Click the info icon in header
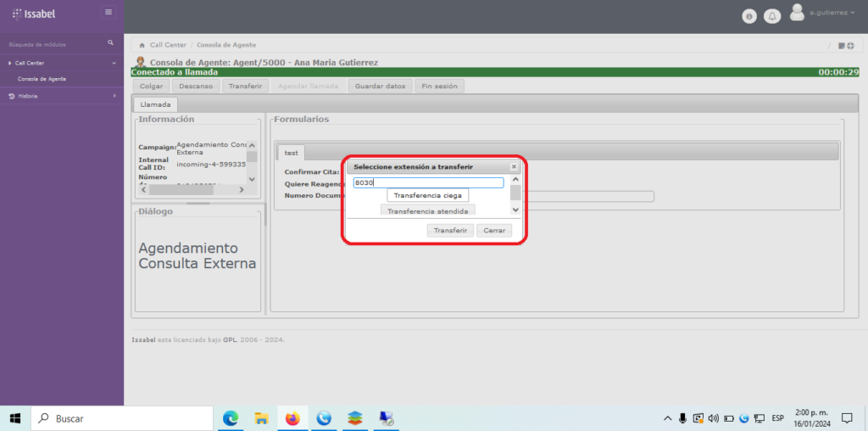 pos(749,16)
